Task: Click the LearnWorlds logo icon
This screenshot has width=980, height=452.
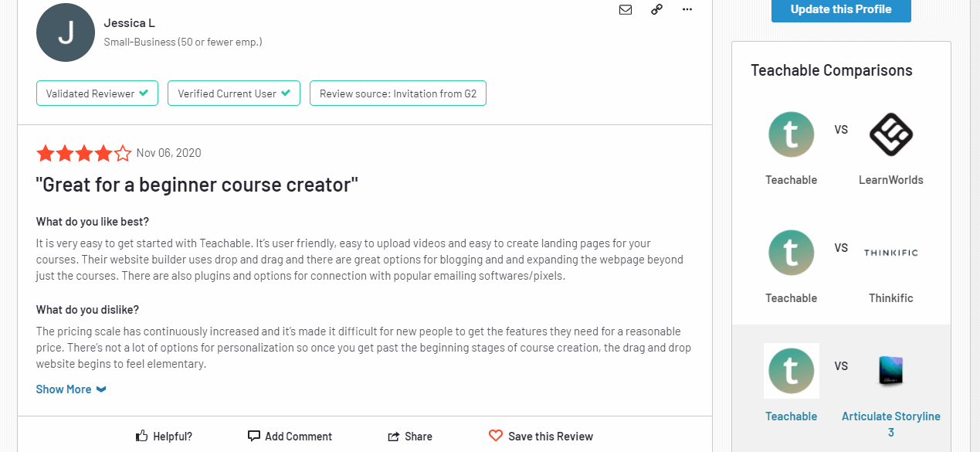Action: coord(891,134)
